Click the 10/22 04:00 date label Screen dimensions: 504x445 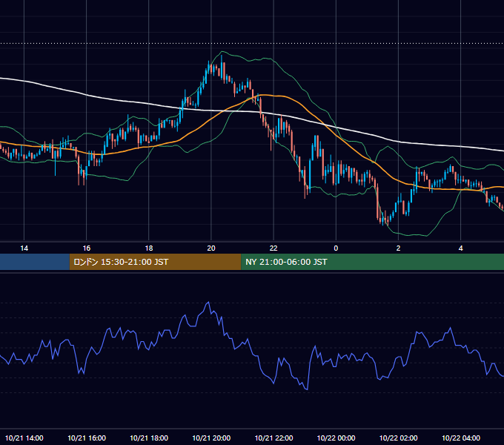coord(460,438)
